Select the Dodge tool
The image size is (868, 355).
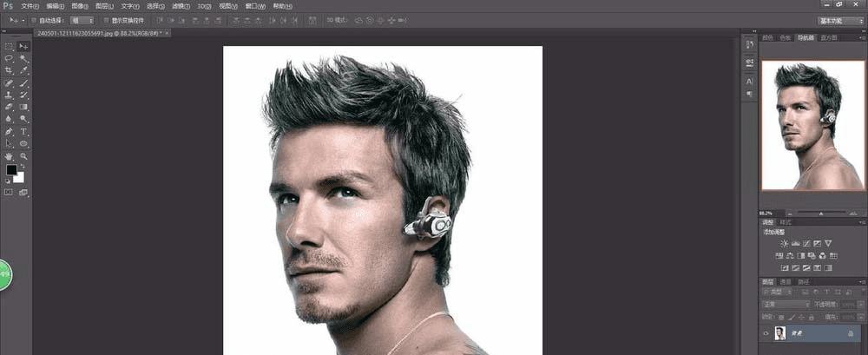point(23,118)
